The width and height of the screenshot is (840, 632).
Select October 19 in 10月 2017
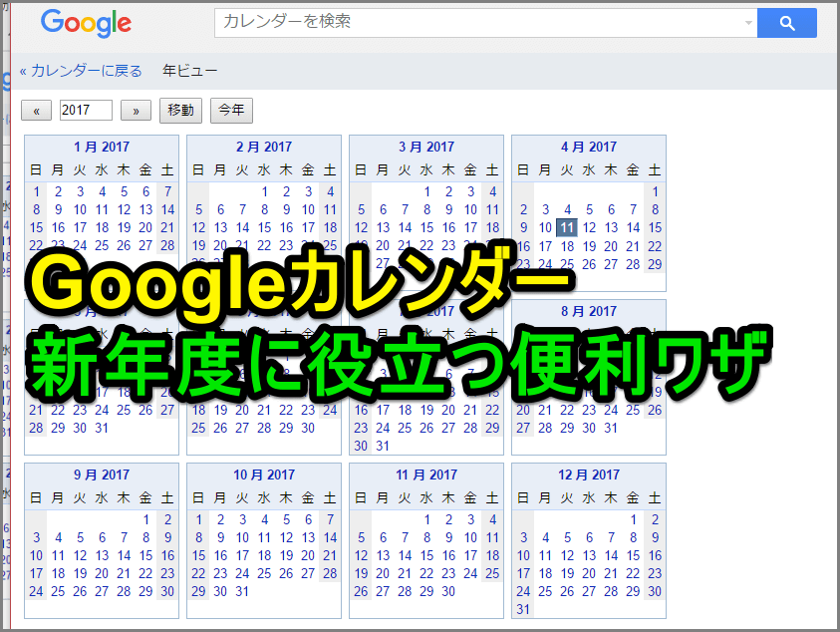point(286,556)
